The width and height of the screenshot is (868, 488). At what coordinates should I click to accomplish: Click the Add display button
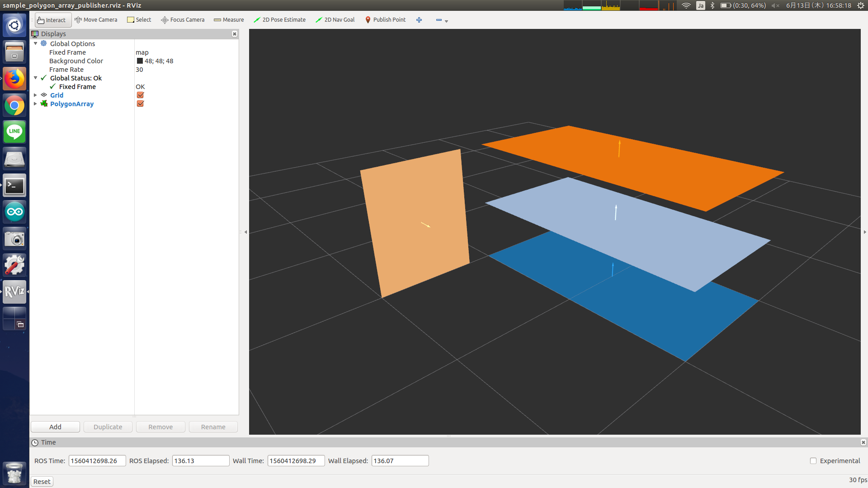55,427
